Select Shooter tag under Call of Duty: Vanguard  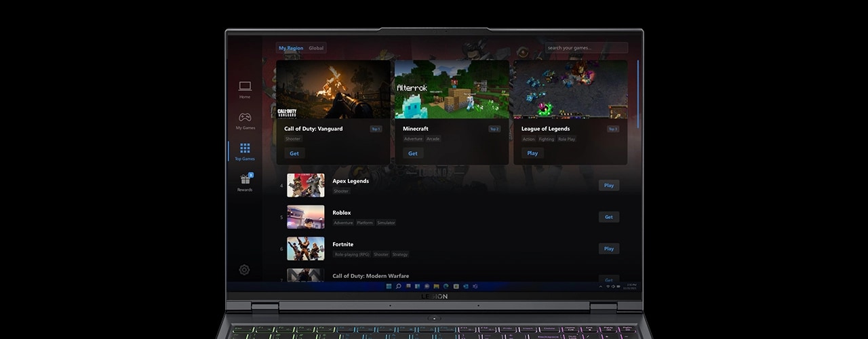pyautogui.click(x=293, y=139)
